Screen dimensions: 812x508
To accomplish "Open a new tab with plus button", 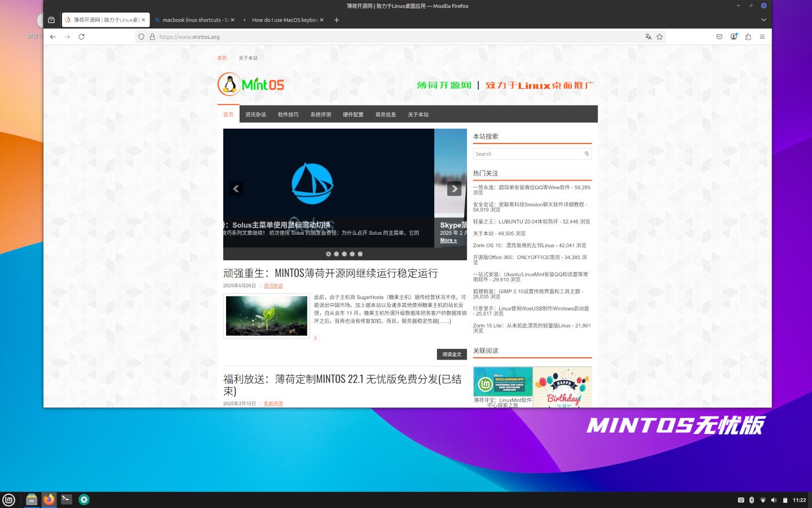I will [337, 20].
